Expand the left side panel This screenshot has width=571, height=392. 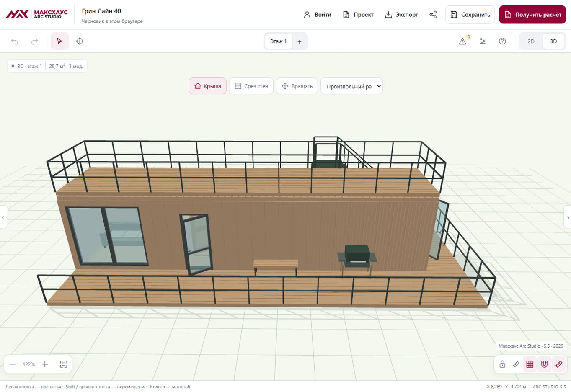click(3, 218)
